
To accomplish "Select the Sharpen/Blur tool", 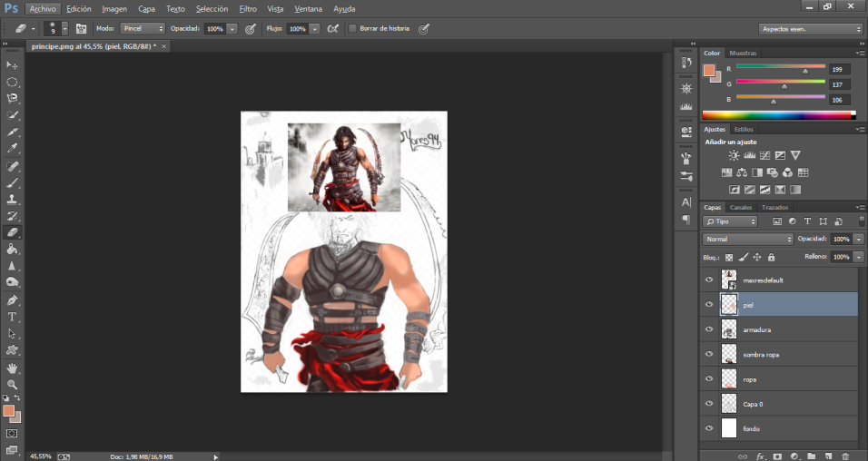I will point(12,266).
